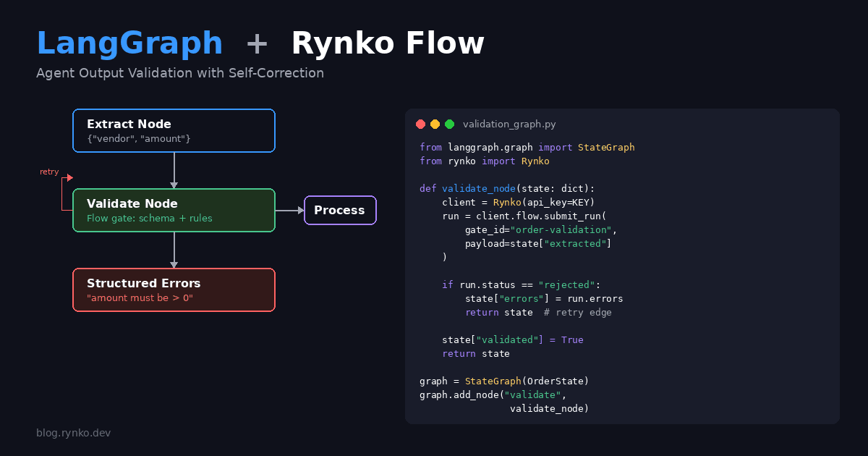This screenshot has width=868, height=456.
Task: Click the yellow traffic-light icon on the code window
Action: click(435, 124)
